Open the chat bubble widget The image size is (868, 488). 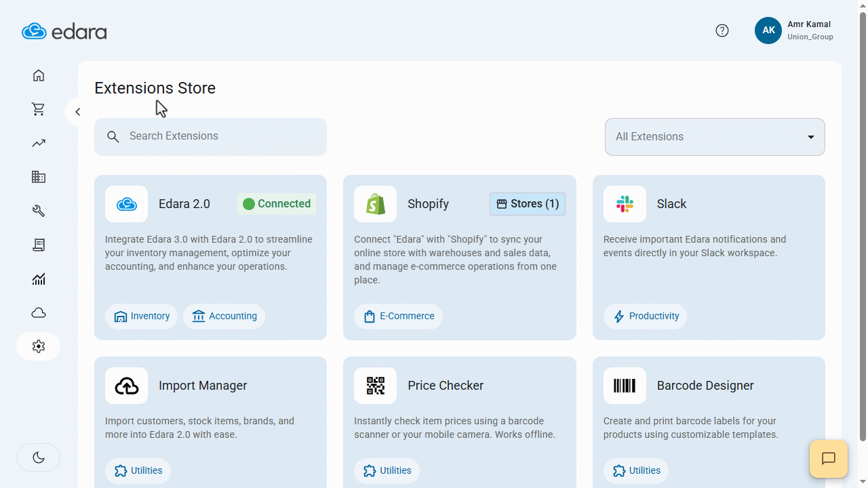pyautogui.click(x=829, y=459)
